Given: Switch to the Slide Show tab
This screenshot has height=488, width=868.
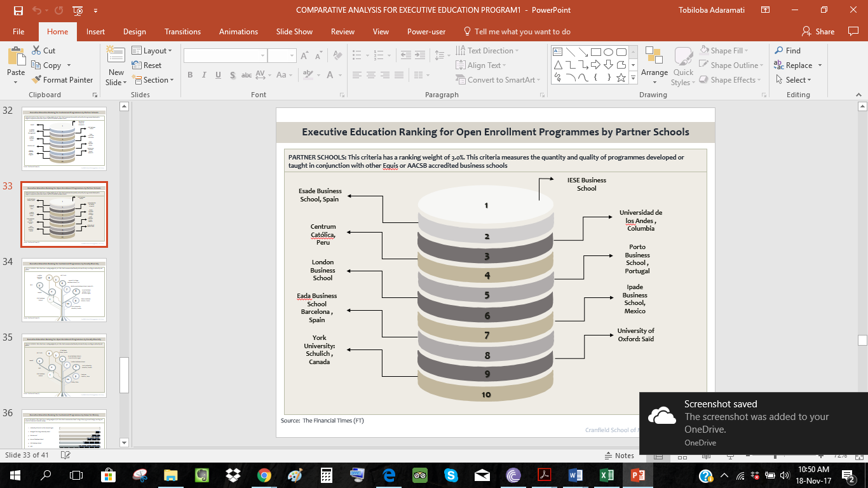Looking at the screenshot, I should tap(294, 31).
